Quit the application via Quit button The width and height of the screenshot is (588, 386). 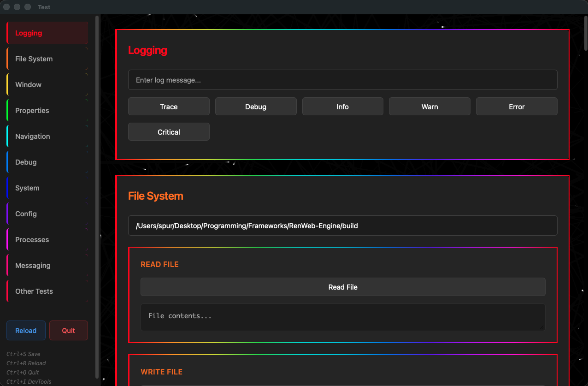(68, 330)
